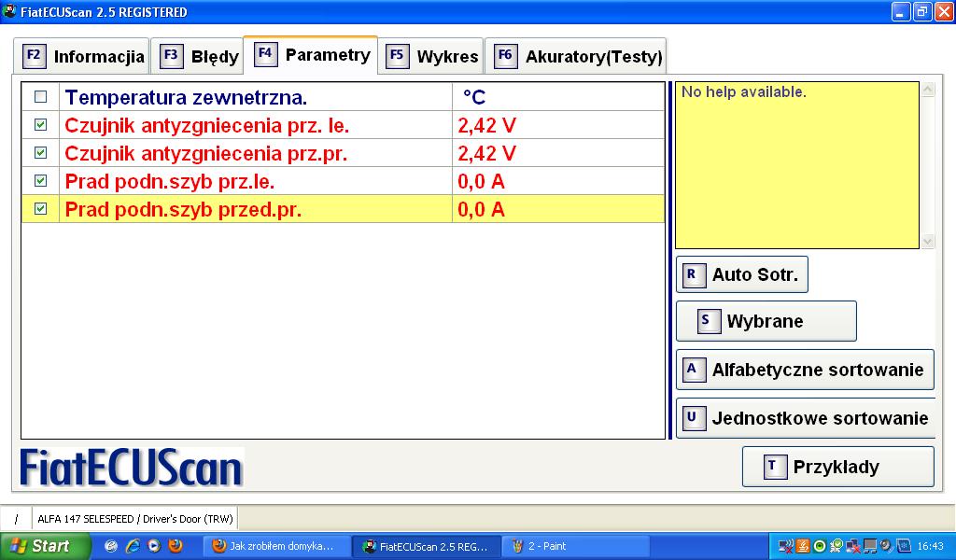Select the 'Temperatura zewnetrzna.' parameter name
The width and height of the screenshot is (956, 560).
point(186,97)
